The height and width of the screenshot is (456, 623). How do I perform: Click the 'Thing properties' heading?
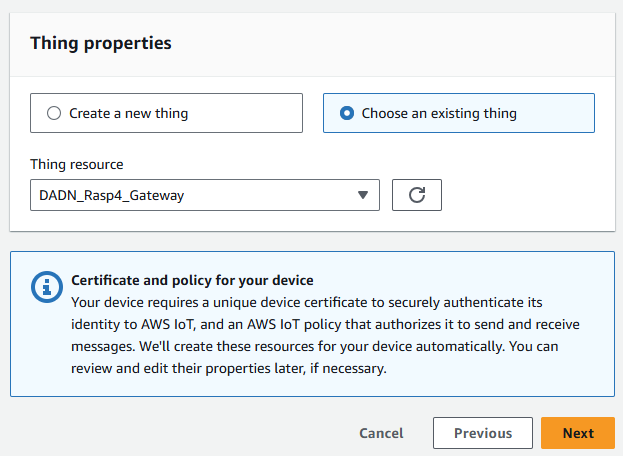point(100,43)
